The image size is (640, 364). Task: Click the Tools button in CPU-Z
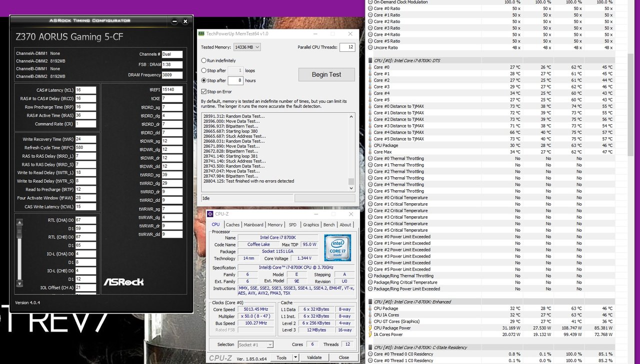coord(281,358)
